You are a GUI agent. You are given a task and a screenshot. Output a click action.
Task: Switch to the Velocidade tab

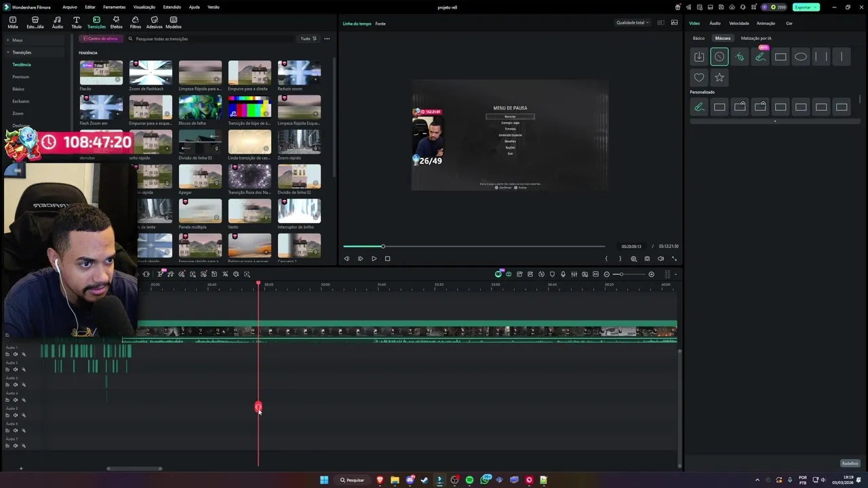click(x=739, y=23)
